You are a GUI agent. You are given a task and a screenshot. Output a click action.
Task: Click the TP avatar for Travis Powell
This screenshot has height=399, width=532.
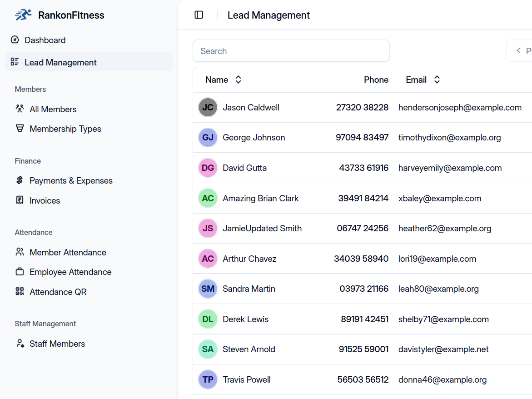[208, 379]
